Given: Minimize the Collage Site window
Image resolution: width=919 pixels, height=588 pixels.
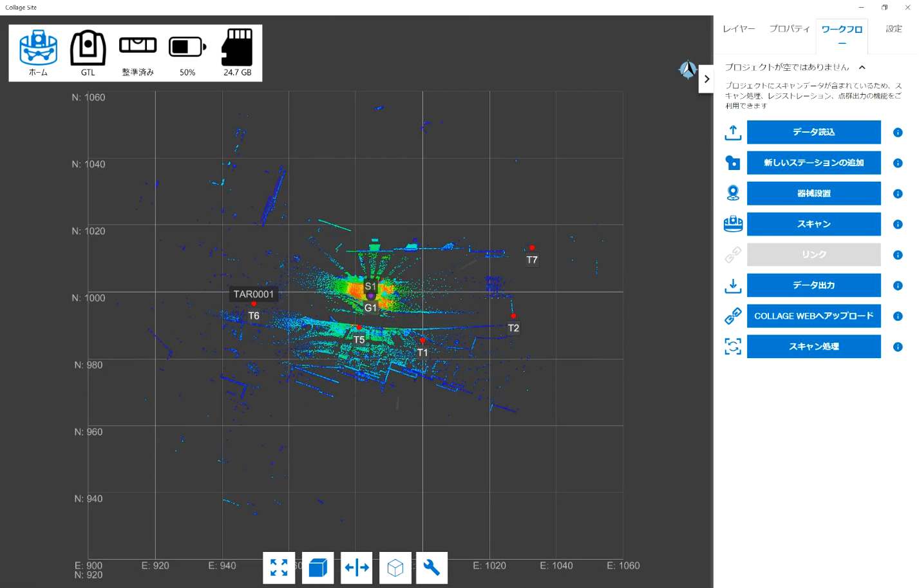Looking at the screenshot, I should click(x=861, y=7).
